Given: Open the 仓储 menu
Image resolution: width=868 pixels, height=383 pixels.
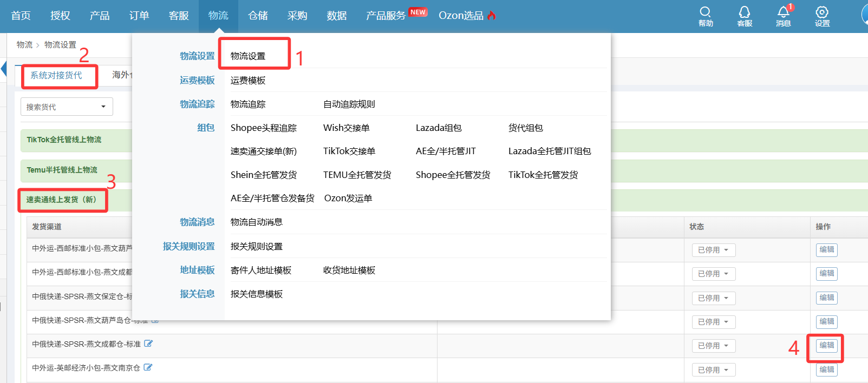Looking at the screenshot, I should tap(258, 16).
